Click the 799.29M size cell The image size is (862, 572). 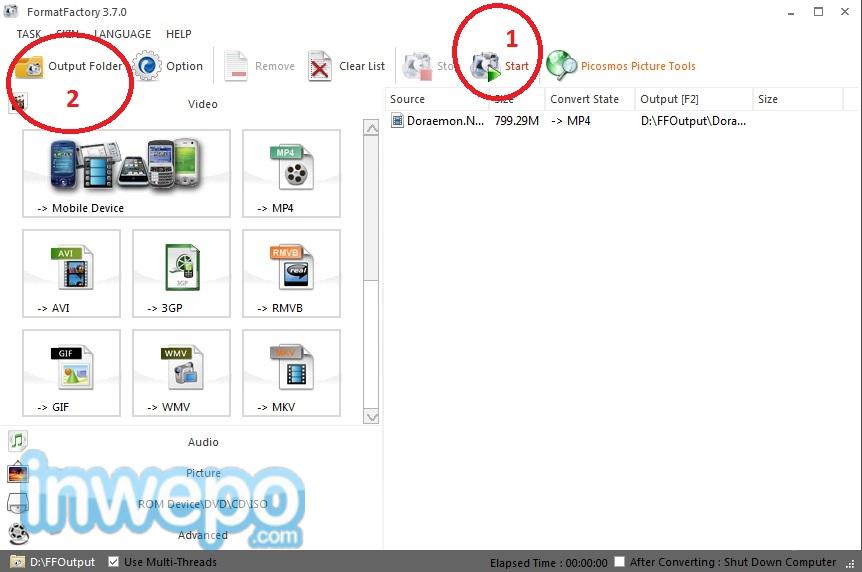[516, 120]
